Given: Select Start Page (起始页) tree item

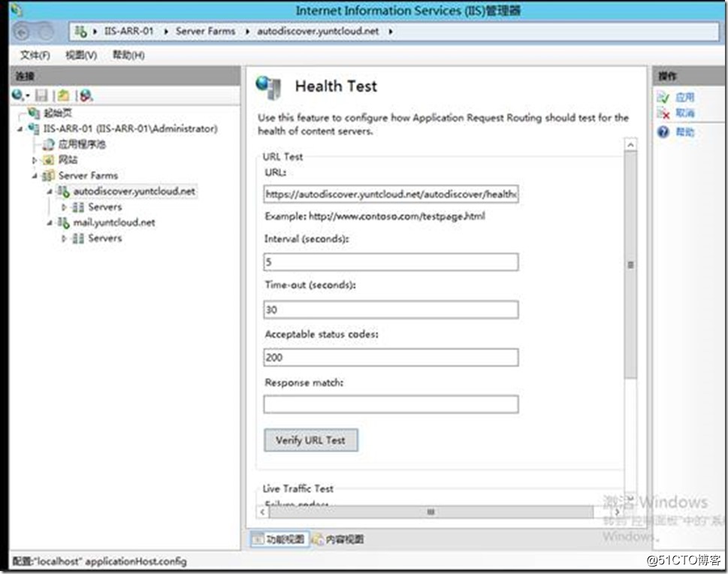Looking at the screenshot, I should coord(58,113).
